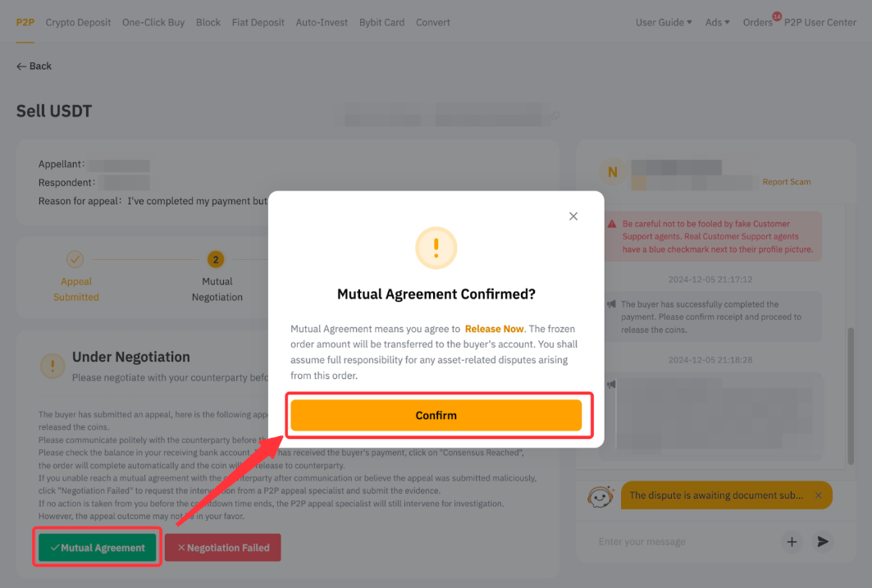
Task: Click the plus attachment icon in chat
Action: tap(792, 541)
